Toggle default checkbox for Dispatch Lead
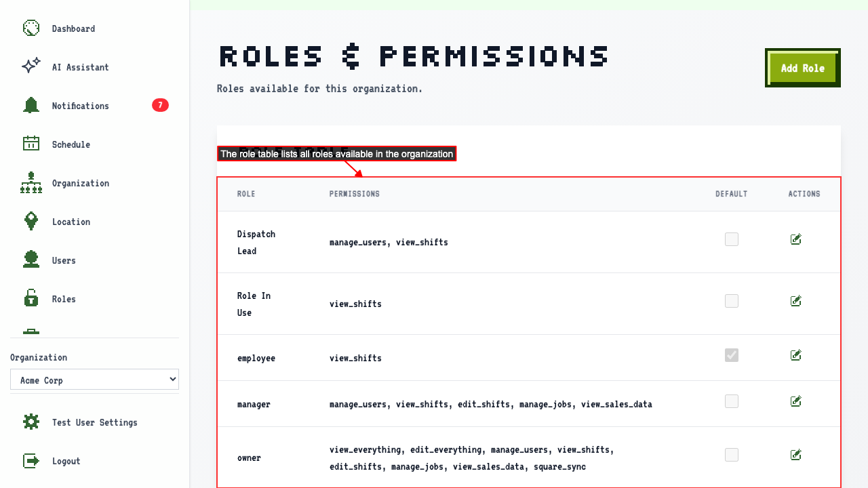 click(732, 239)
